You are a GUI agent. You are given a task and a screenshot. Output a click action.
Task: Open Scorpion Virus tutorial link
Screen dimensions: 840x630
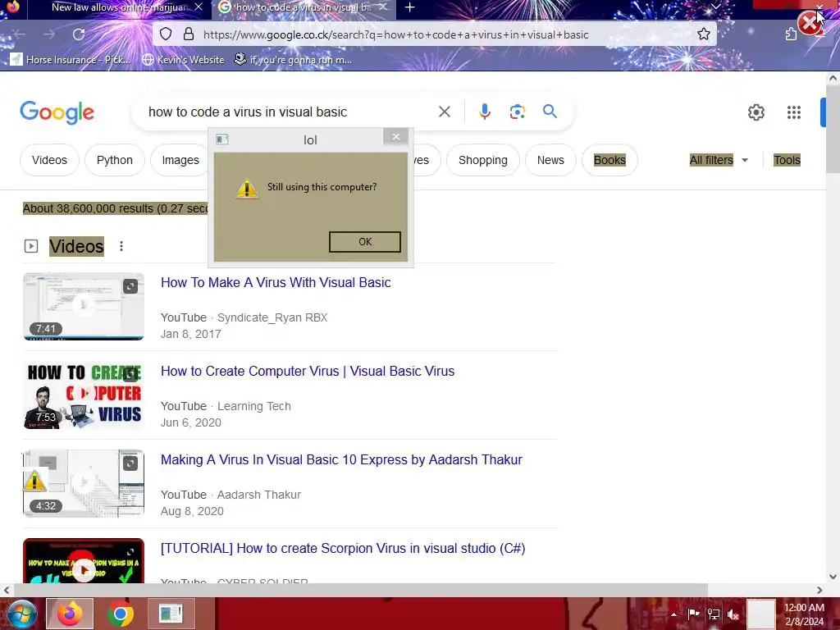[343, 548]
